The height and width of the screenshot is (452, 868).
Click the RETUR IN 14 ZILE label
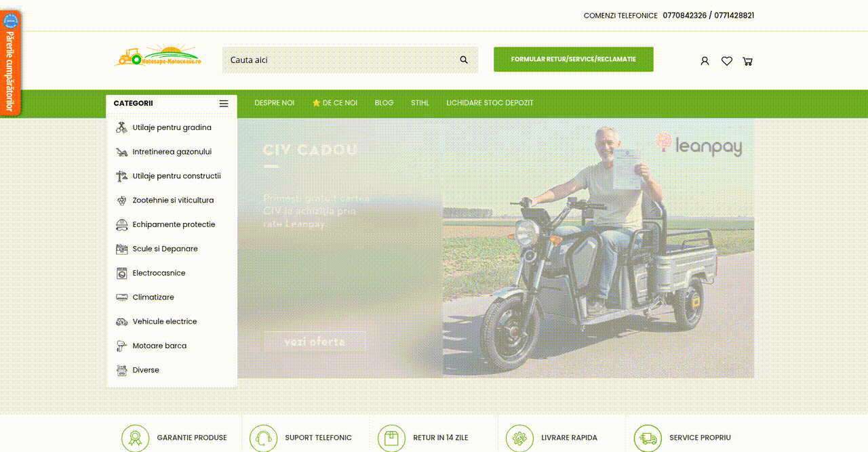441,438
